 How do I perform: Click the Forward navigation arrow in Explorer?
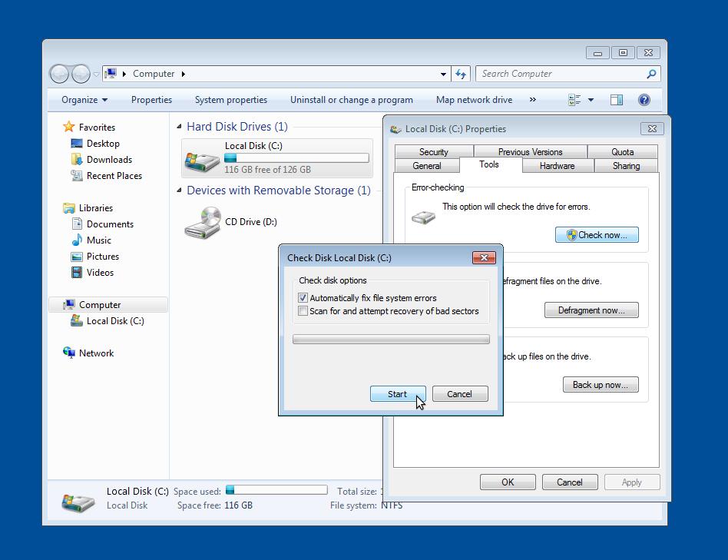(81, 74)
